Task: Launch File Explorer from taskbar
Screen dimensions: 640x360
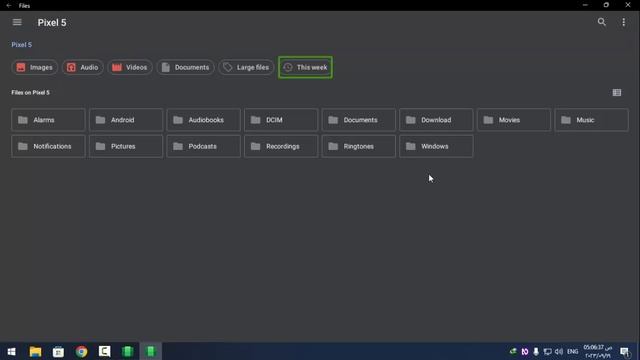Action: [35, 351]
